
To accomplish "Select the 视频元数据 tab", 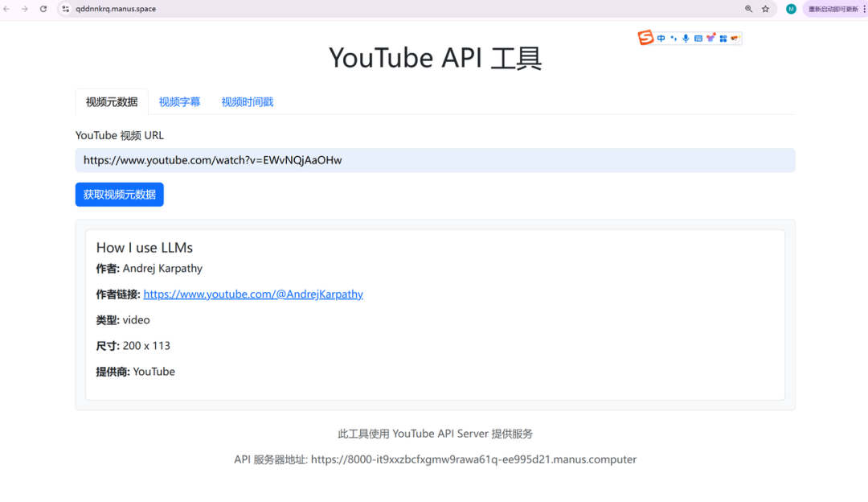I will [x=112, y=102].
